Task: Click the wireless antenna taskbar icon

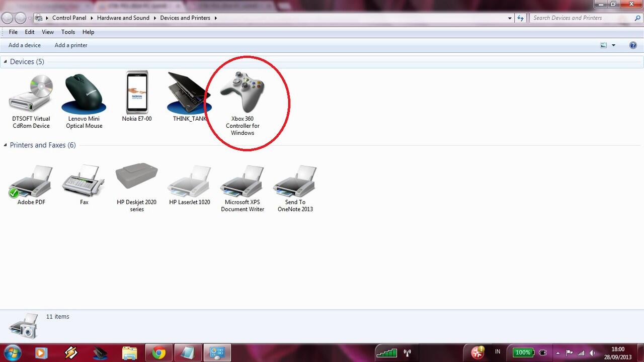Action: click(x=407, y=353)
